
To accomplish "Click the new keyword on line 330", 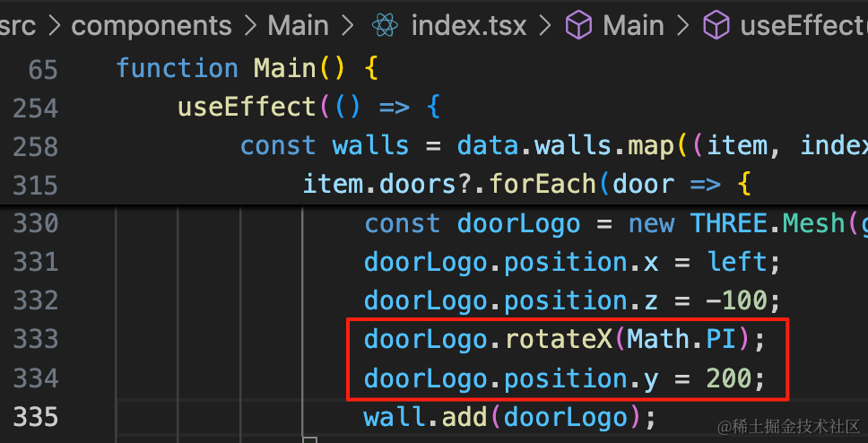I will click(x=651, y=223).
